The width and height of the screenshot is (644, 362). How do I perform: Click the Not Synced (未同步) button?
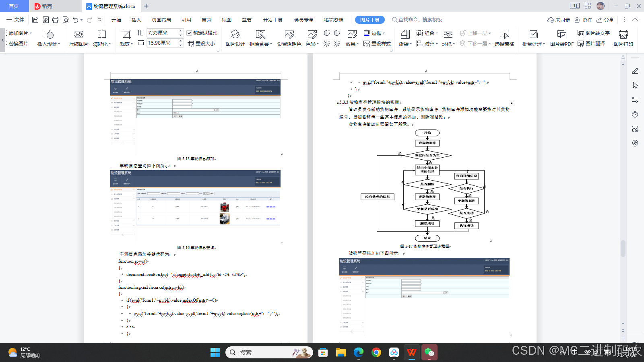[559, 20]
